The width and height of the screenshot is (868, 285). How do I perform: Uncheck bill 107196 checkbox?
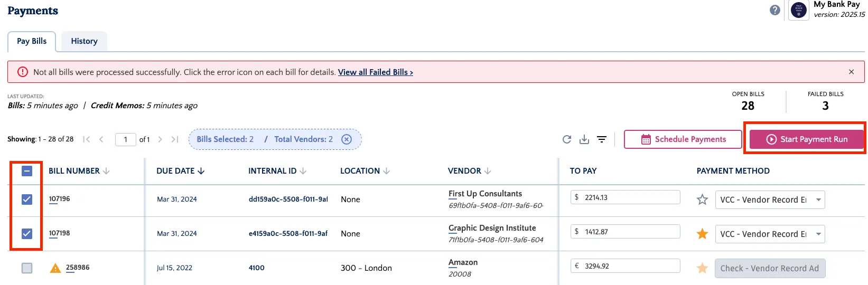click(x=27, y=199)
